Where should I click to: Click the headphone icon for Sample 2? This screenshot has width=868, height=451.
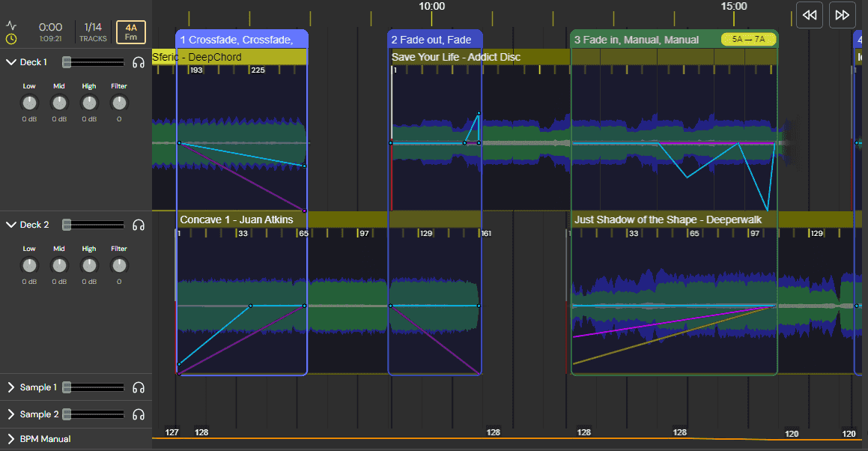point(139,414)
